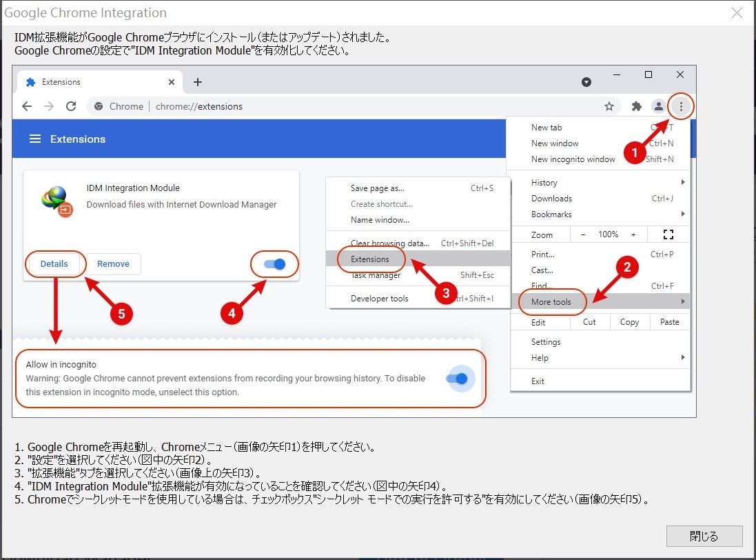Choose Exit in Chrome menu
This screenshot has height=560, width=756.
tap(538, 381)
